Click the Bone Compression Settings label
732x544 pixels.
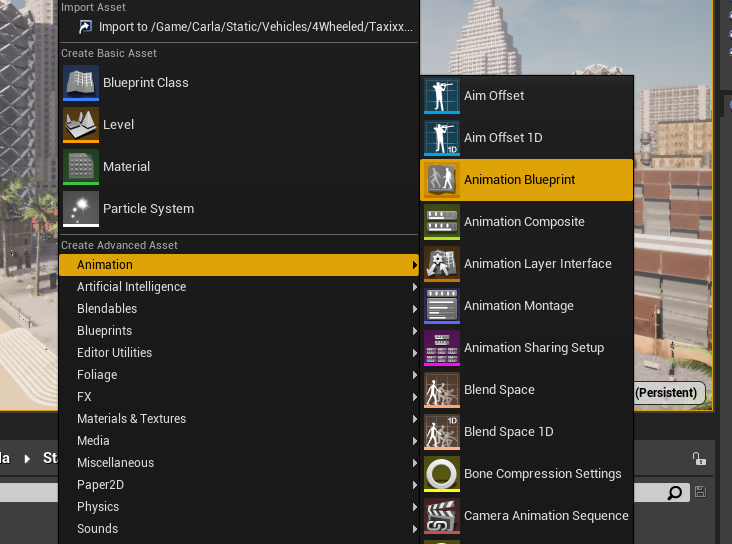tap(542, 474)
